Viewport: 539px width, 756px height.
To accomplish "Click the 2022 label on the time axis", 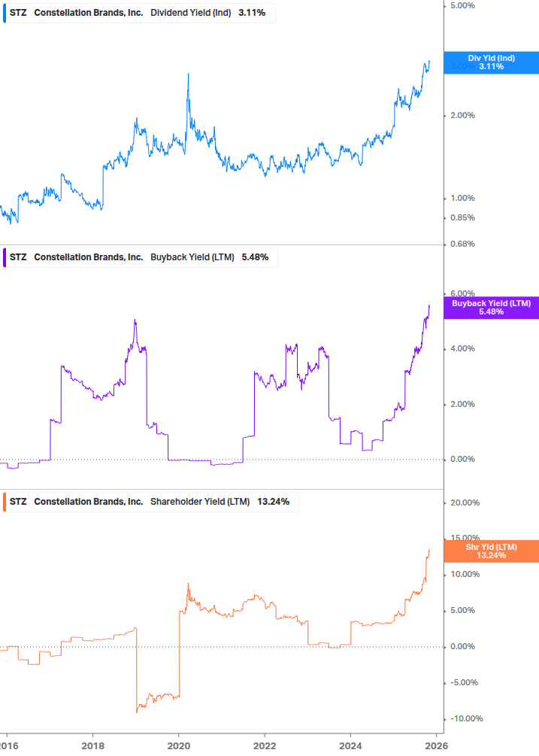I will 265,746.
